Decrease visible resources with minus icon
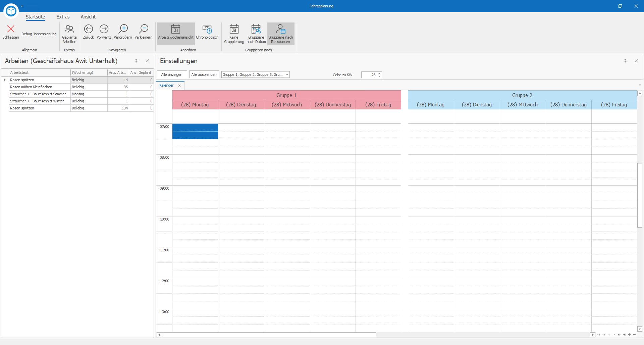The height and width of the screenshot is (345, 644). (x=634, y=335)
